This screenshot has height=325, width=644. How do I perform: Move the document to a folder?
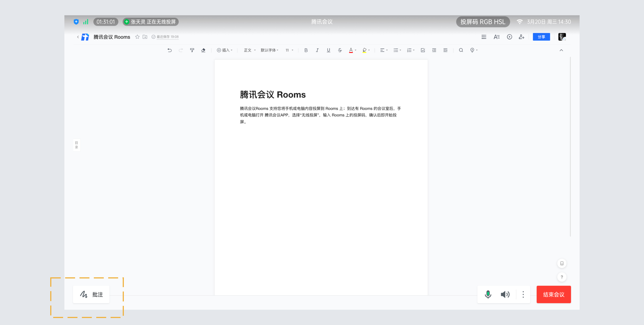click(x=145, y=37)
